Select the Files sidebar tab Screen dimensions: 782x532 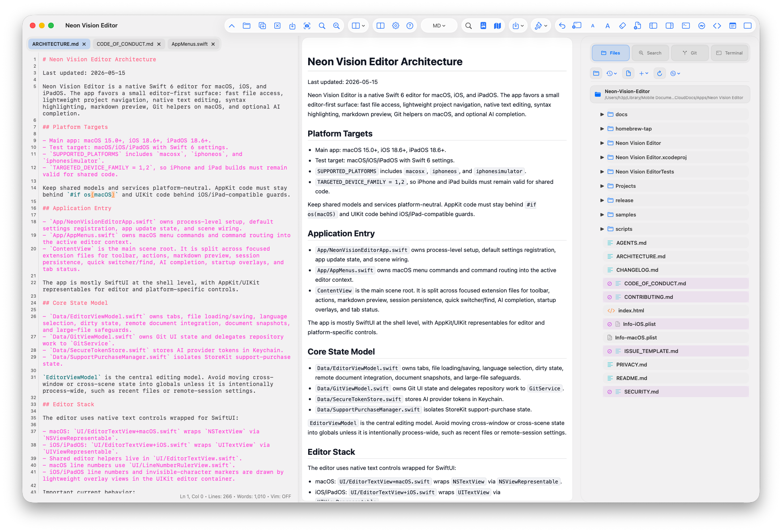[x=610, y=53]
